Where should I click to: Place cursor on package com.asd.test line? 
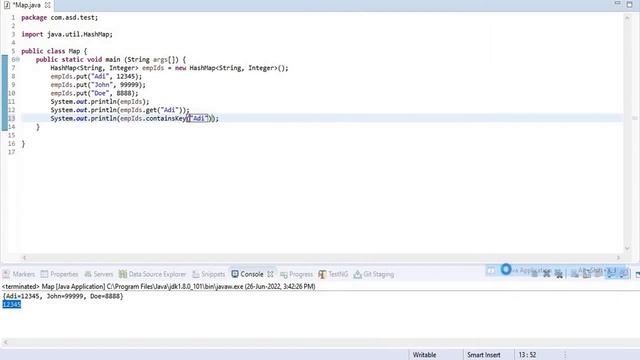[60, 18]
